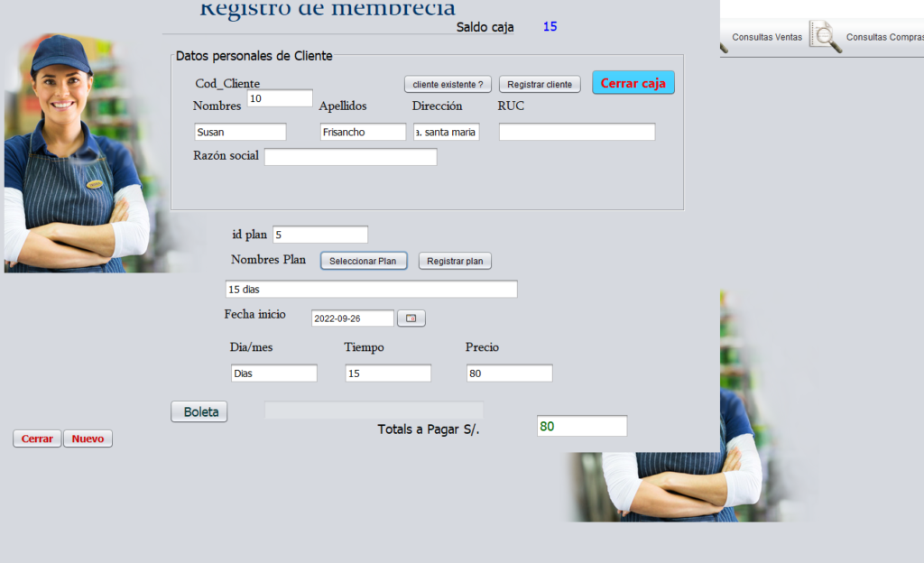Click the cliente existente ? button
This screenshot has height=563, width=924.
click(448, 83)
